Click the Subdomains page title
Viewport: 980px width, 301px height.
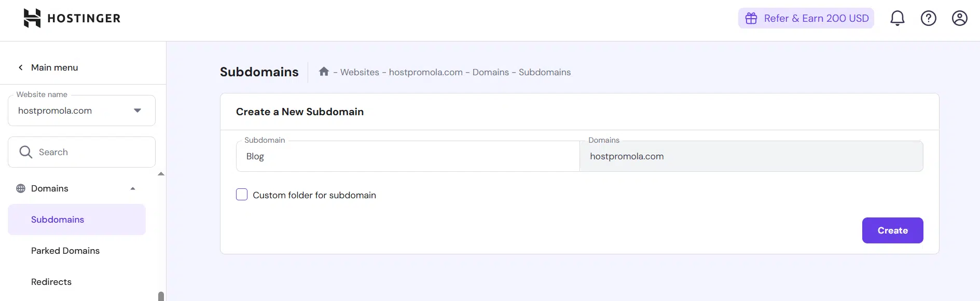259,72
